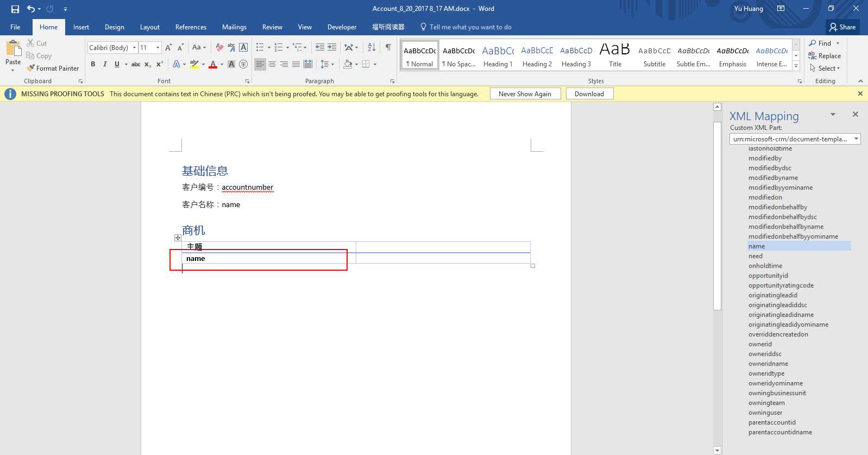Click the Shrink Font icon
The height and width of the screenshot is (455, 868).
[180, 47]
